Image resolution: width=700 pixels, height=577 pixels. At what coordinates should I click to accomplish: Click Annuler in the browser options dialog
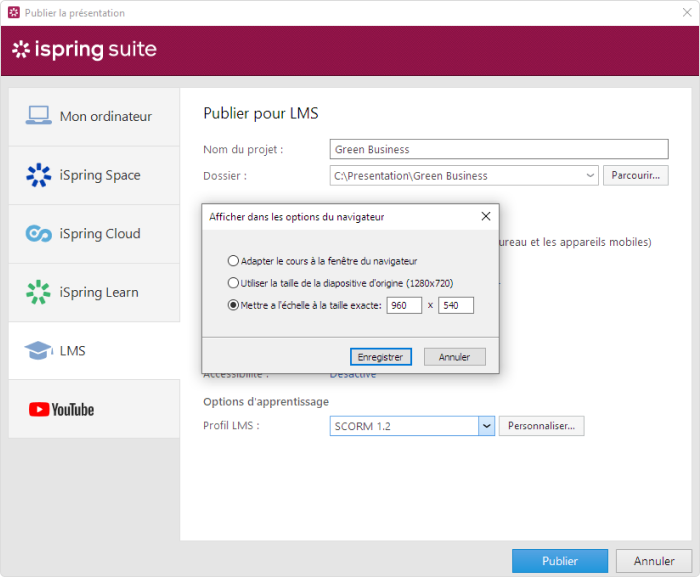[454, 357]
